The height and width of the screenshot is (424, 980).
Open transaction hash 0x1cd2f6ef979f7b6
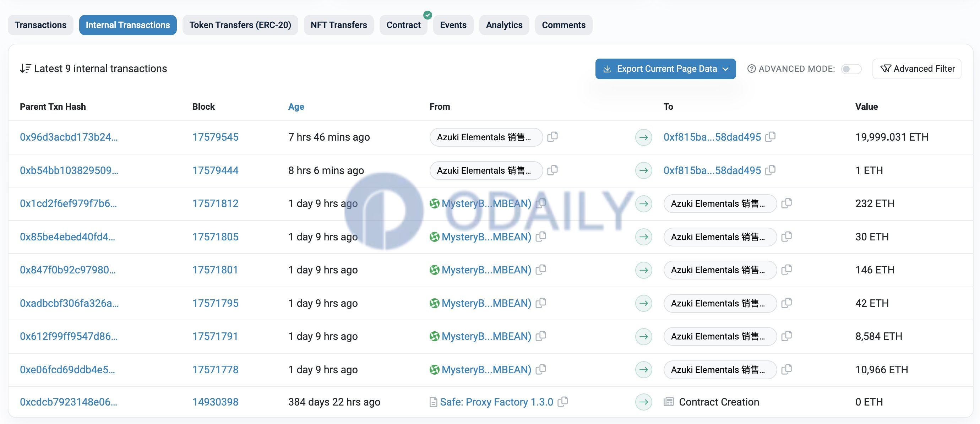tap(69, 203)
